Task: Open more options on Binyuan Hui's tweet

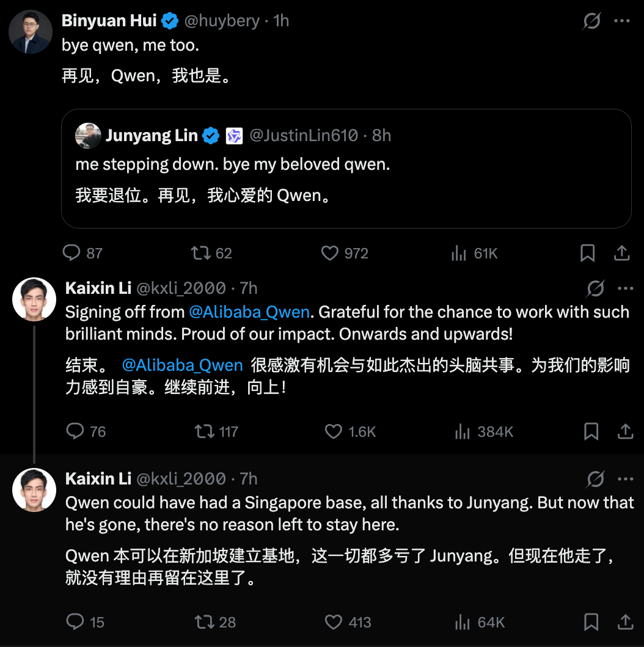Action: tap(622, 20)
